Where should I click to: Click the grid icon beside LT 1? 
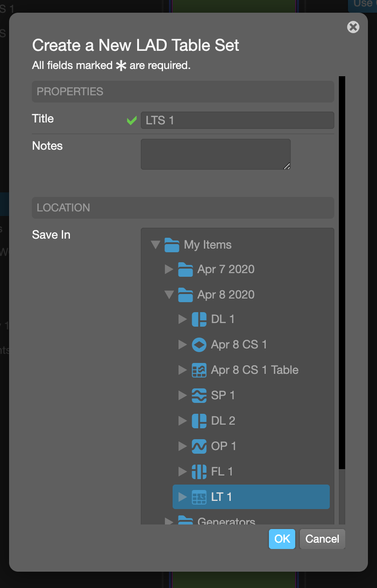pos(199,497)
